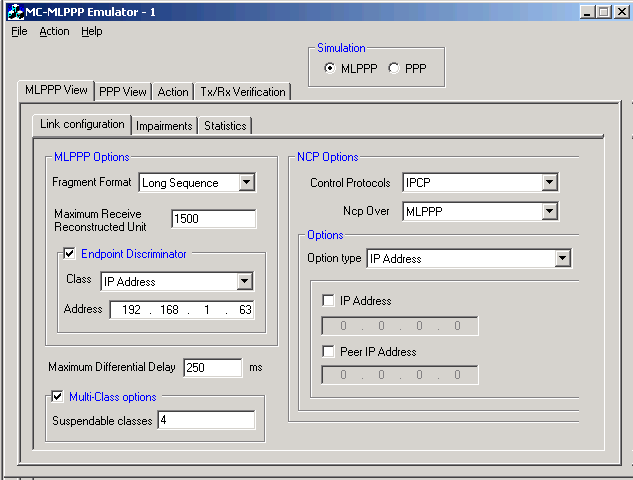The width and height of the screenshot is (633, 480).
Task: Select the MLPPP simulation radio button
Action: (329, 68)
